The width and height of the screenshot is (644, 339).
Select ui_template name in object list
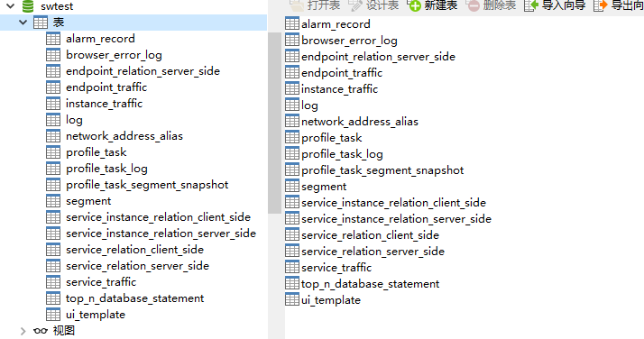coord(331,300)
